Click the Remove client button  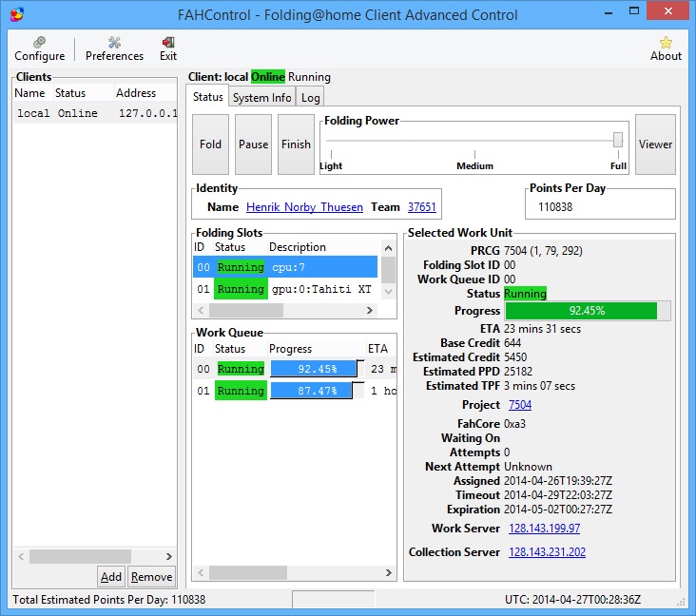(151, 576)
